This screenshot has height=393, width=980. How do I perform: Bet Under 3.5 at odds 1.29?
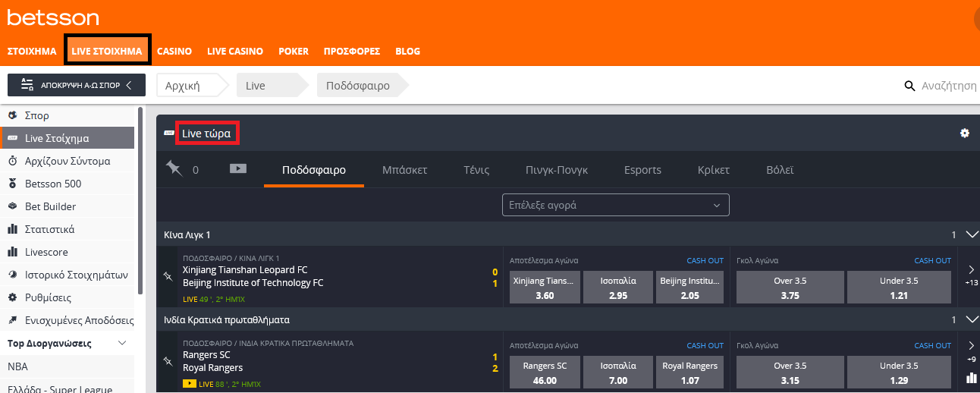pos(899,373)
